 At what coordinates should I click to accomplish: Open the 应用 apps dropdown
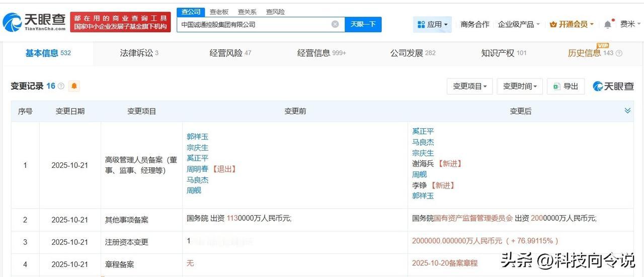tap(433, 24)
